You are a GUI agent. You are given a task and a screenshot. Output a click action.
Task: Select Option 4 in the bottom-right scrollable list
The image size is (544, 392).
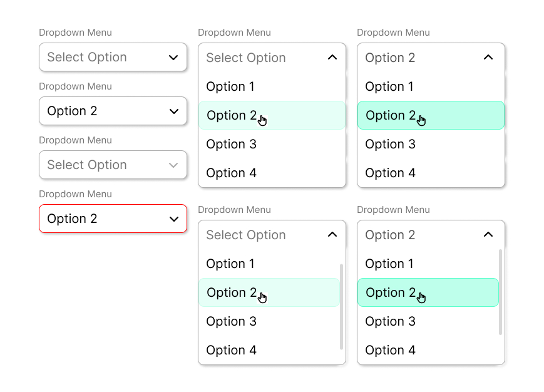[428, 350]
